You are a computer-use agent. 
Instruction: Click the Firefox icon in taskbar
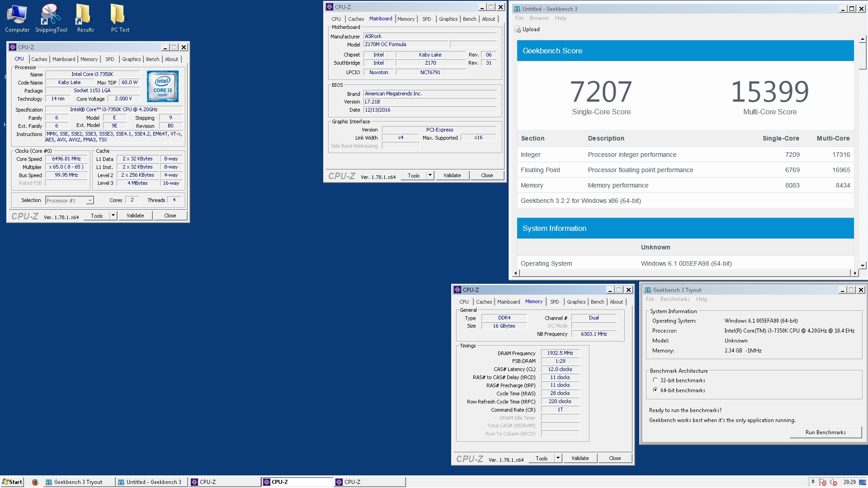[35, 482]
